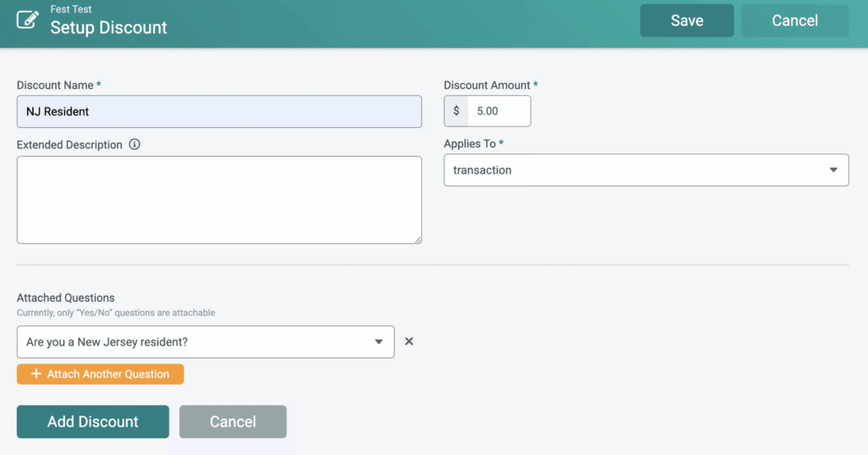The image size is (868, 455).
Task: Focus the Discount Name field containing NJ Resident
Action: tap(219, 111)
